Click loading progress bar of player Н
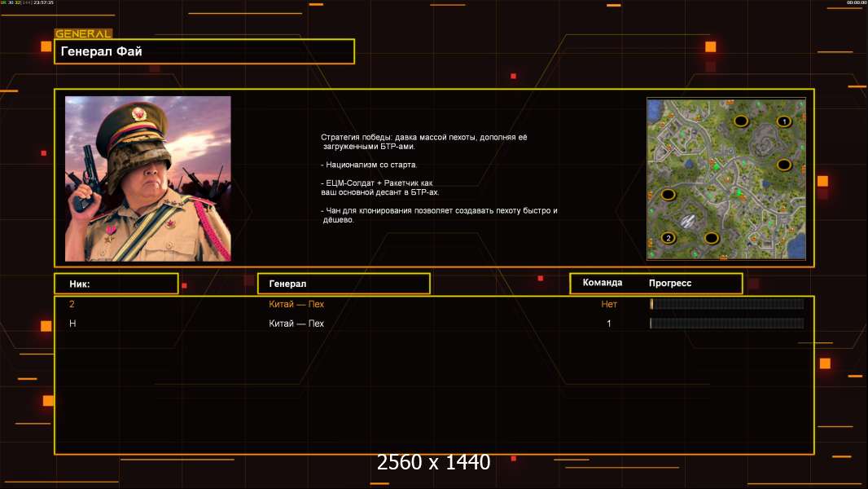868x489 pixels. click(727, 324)
